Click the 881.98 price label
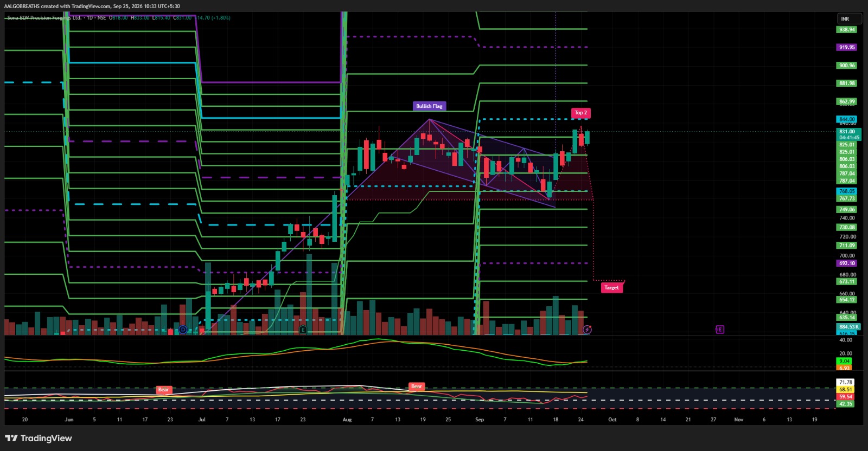This screenshot has width=868, height=451. (x=847, y=83)
